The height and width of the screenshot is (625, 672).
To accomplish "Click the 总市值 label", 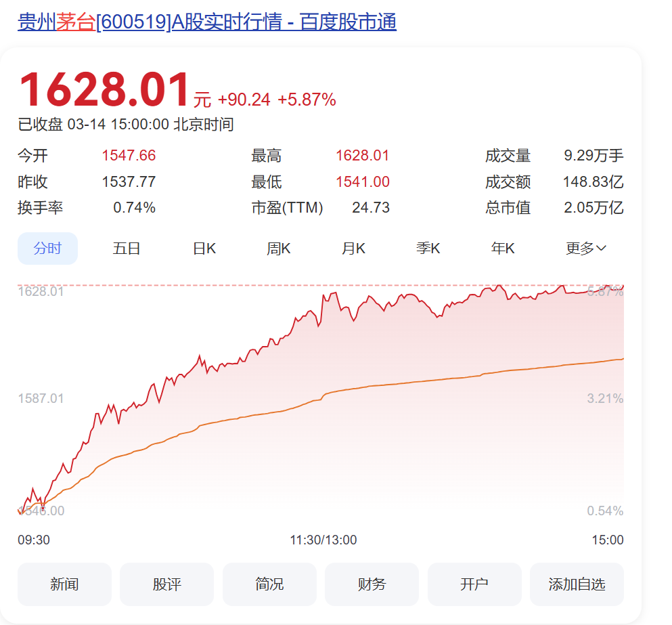I will click(x=508, y=208).
